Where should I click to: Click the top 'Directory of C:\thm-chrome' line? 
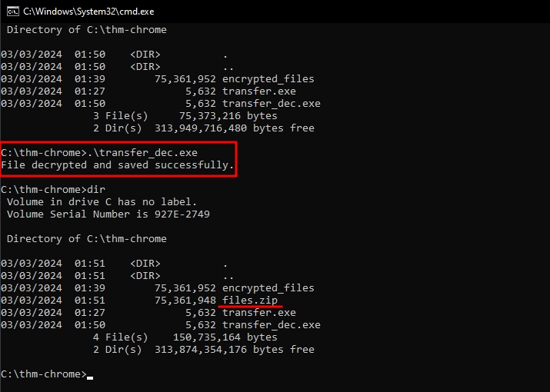coord(87,30)
